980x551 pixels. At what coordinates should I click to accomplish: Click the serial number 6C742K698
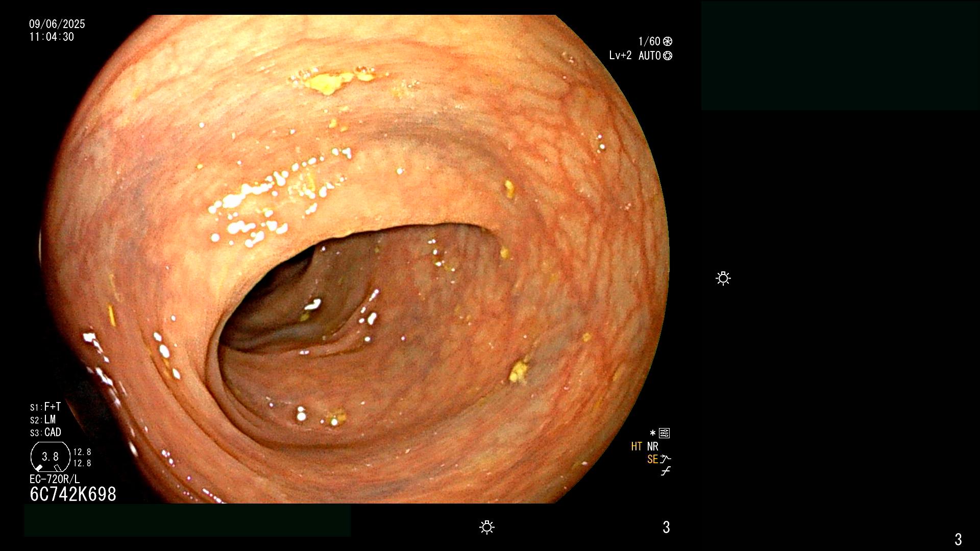coord(73,494)
